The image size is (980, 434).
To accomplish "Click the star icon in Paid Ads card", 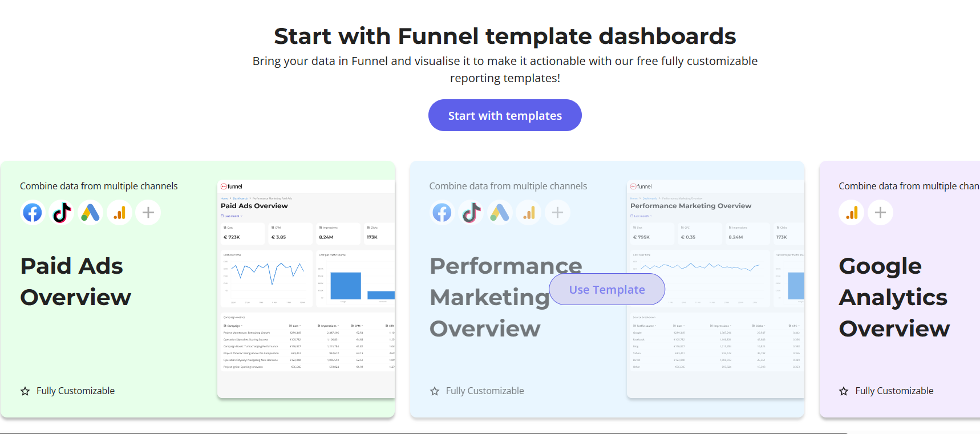I will point(25,391).
